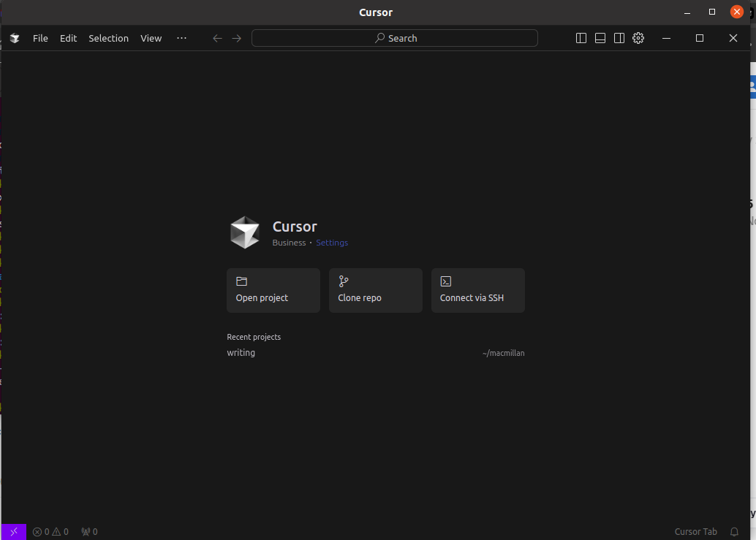Open the File menu
Image resolution: width=756 pixels, height=540 pixels.
click(x=40, y=39)
